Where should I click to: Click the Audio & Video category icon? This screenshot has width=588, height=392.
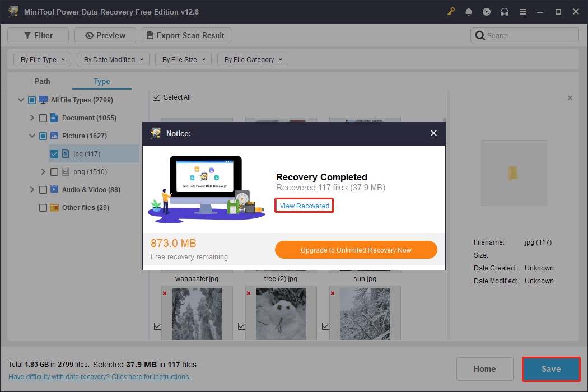[x=54, y=189]
